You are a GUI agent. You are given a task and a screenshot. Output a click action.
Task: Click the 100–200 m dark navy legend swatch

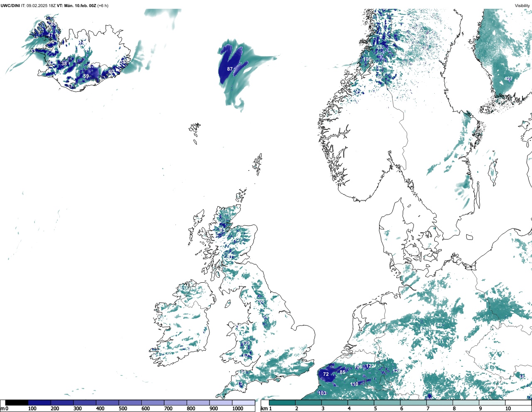pyautogui.click(x=39, y=402)
